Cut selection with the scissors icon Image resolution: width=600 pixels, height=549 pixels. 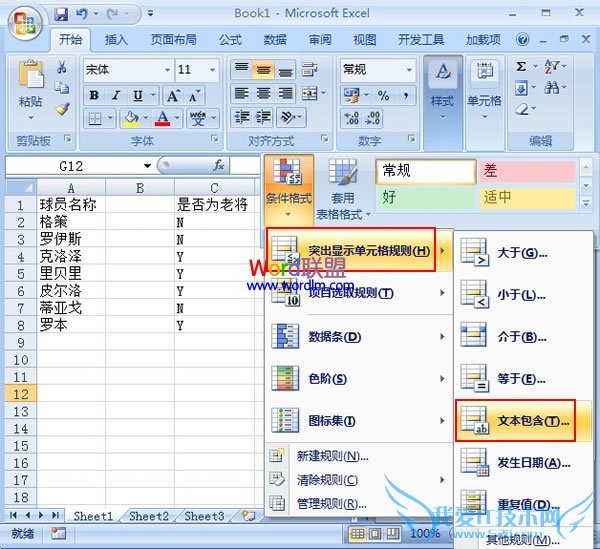[x=62, y=67]
